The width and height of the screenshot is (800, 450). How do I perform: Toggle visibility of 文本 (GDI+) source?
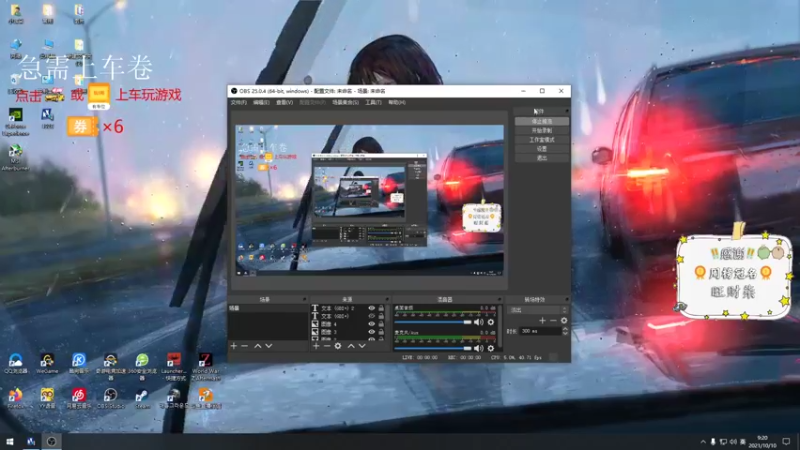[371, 316]
